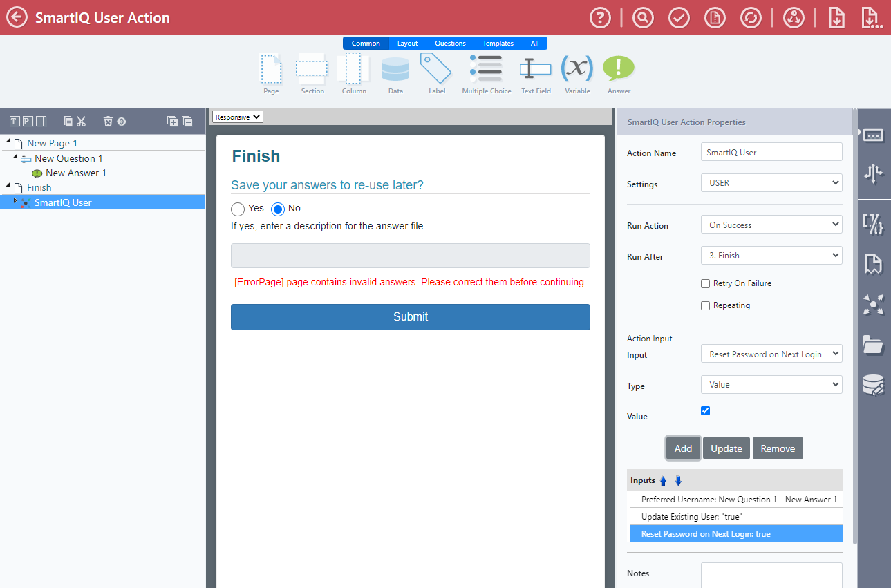Click the bracket percent icon in right sidebar
The width and height of the screenshot is (891, 588).
[x=874, y=225]
